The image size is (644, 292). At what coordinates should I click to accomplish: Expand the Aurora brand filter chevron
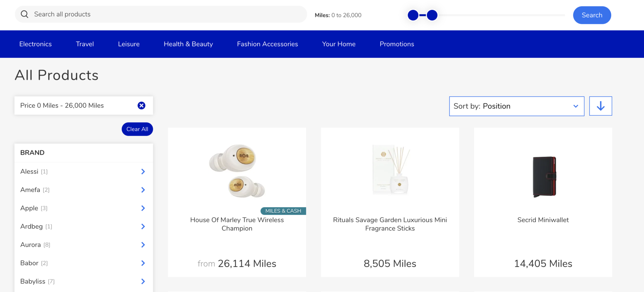pyautogui.click(x=143, y=245)
